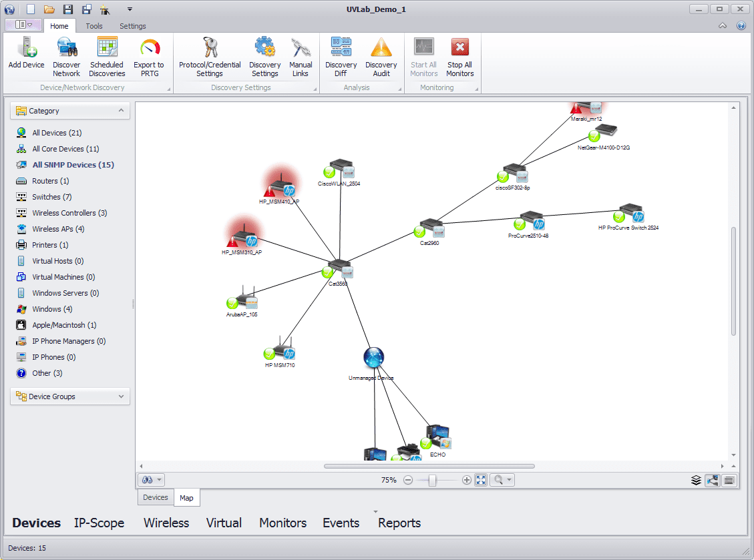Expand the Device Groups panel
Viewport: 754px width, 560px height.
(121, 396)
